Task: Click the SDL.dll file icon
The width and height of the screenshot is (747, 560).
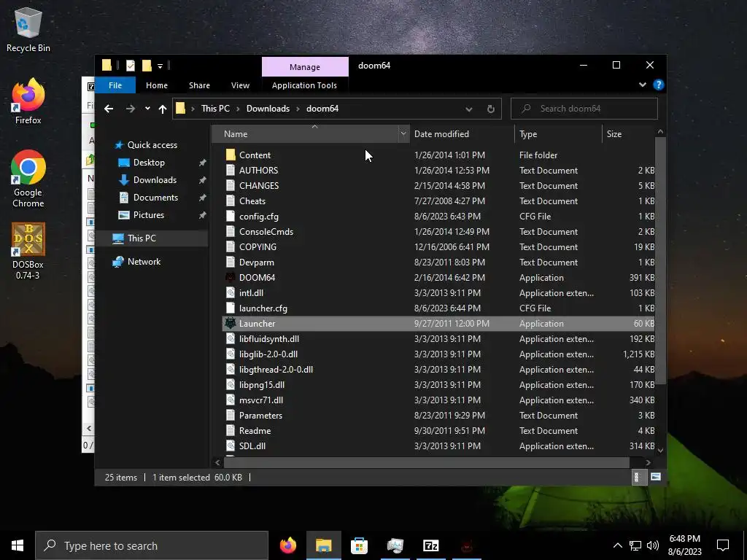Action: pyautogui.click(x=231, y=446)
